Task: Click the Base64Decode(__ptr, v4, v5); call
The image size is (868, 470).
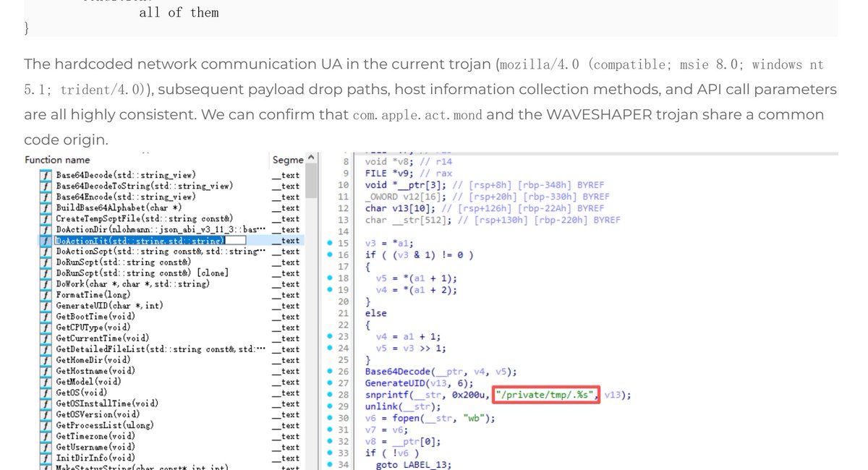Action: tap(441, 372)
